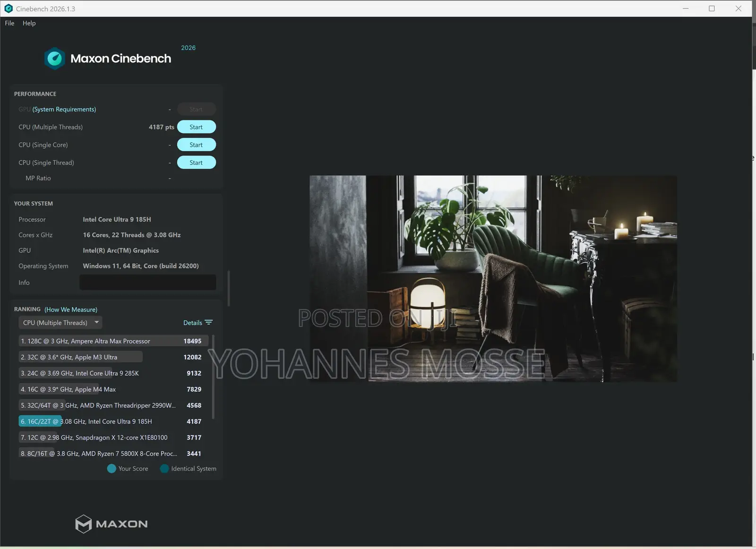Screen dimensions: 756x549
Task: Select the Ampere Altra Max Processor ranking row
Action: (x=113, y=341)
